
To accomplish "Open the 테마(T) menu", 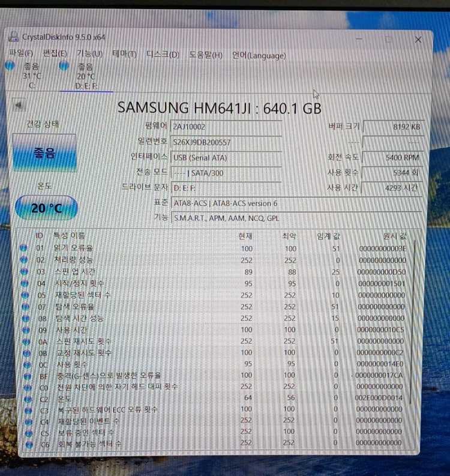I will point(124,55).
